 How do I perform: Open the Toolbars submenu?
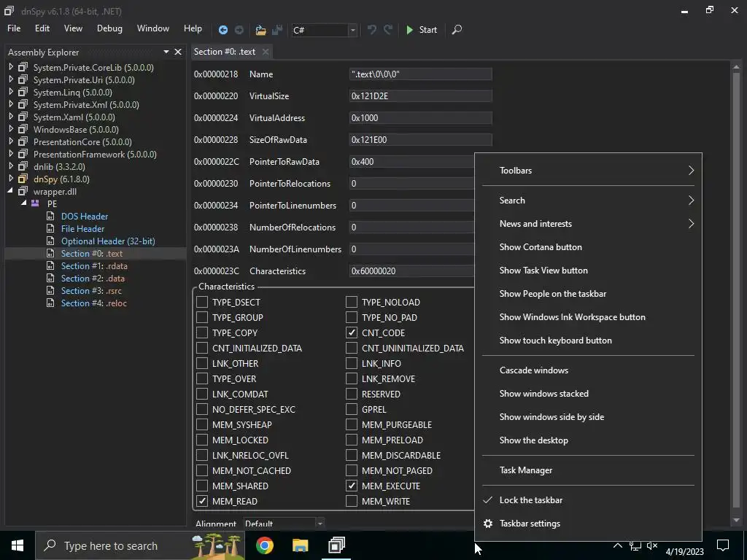(588, 171)
